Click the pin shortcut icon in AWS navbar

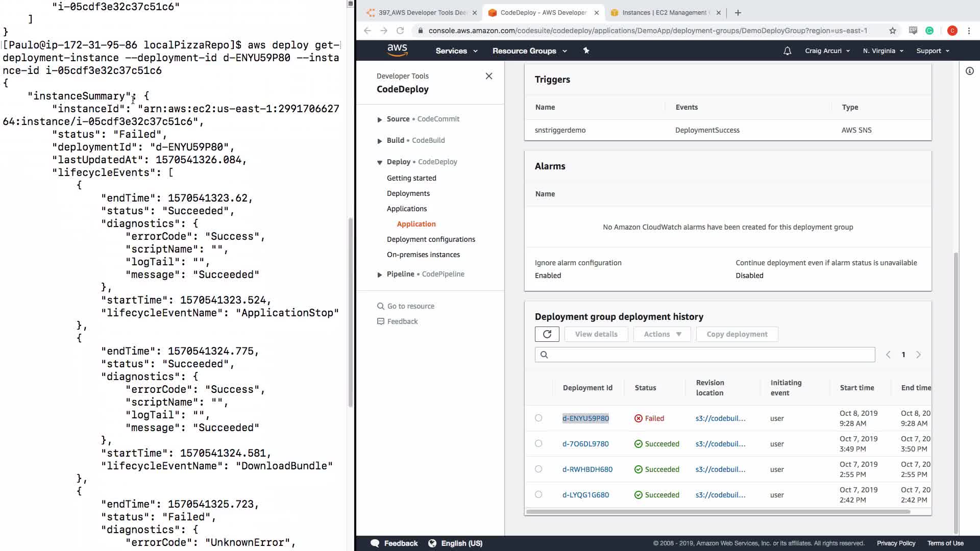point(586,51)
